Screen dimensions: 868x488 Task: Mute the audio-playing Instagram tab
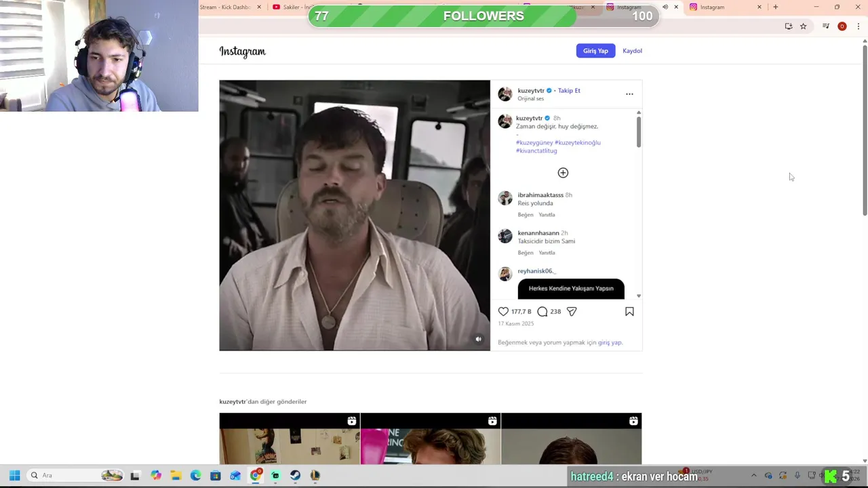click(x=665, y=7)
